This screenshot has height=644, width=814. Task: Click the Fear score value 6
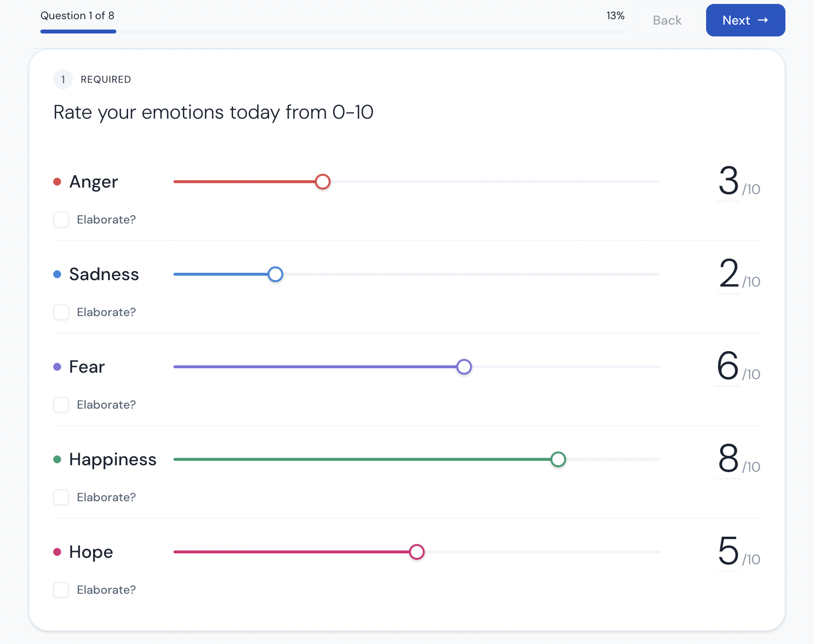728,366
